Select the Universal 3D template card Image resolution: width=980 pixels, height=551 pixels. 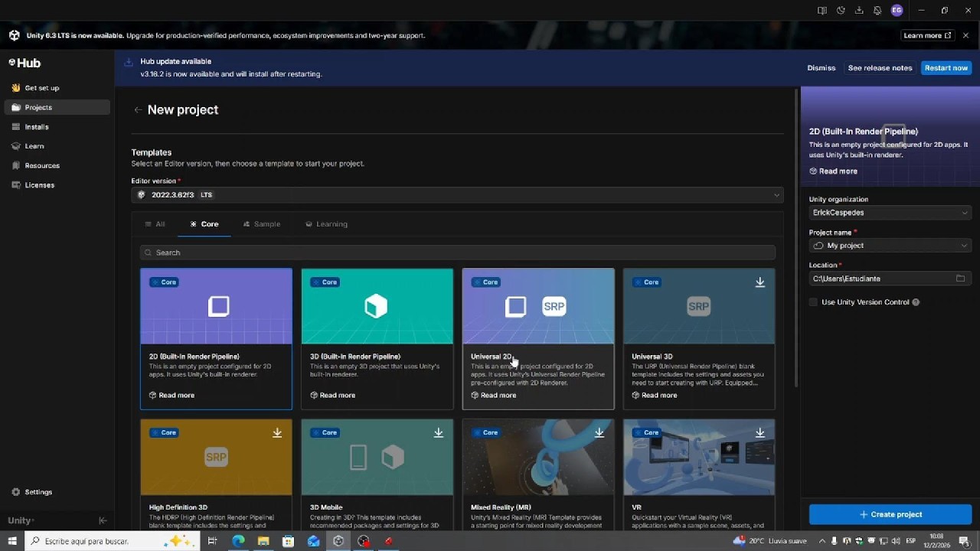pyautogui.click(x=698, y=339)
